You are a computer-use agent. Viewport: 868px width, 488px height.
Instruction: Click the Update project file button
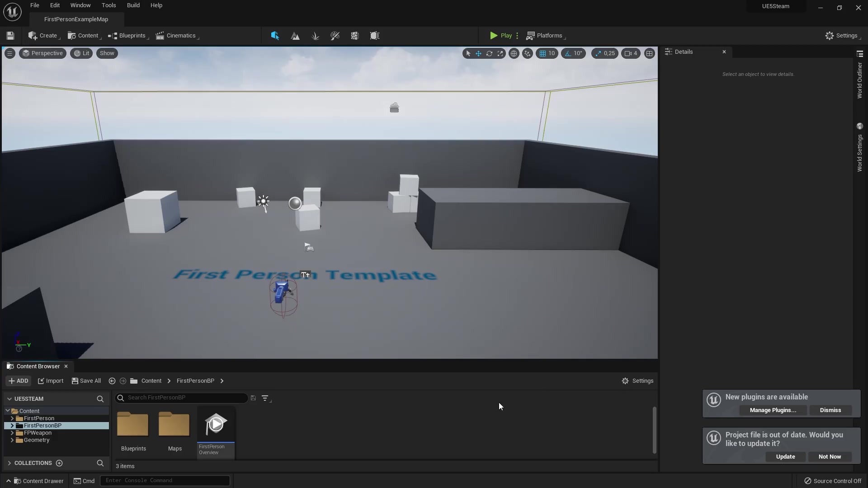point(785,457)
